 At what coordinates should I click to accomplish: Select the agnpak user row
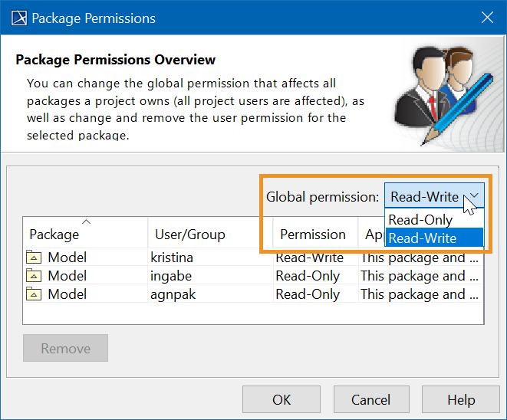pos(173,294)
